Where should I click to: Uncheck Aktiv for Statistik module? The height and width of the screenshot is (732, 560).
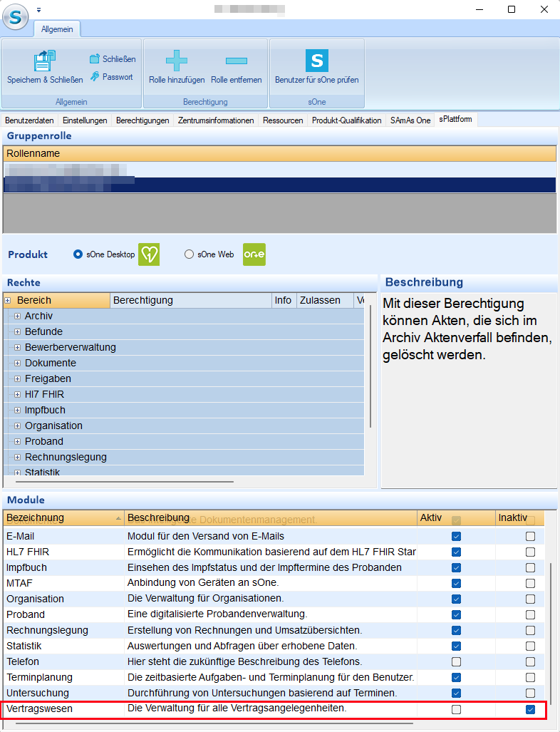(x=457, y=646)
